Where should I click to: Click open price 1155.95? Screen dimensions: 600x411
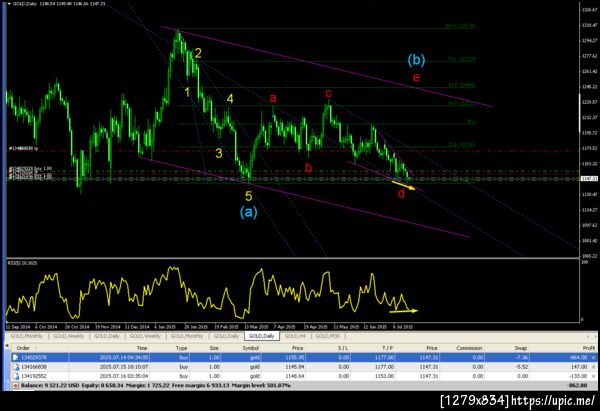click(295, 357)
